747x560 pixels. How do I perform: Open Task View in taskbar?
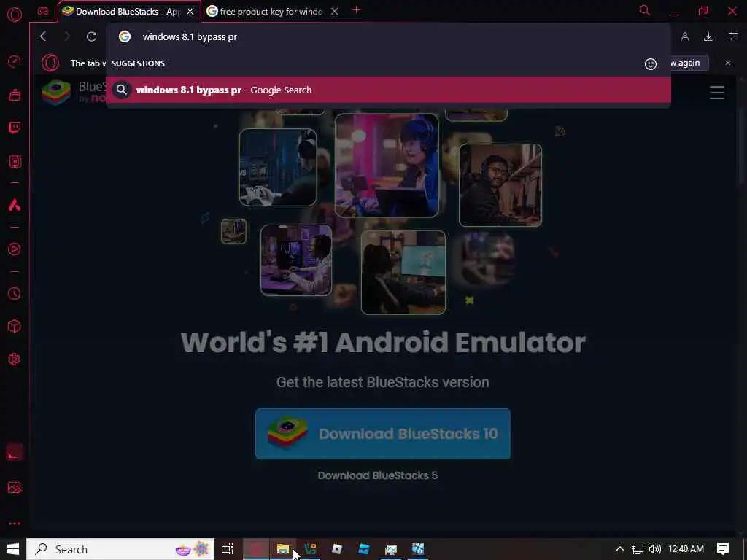[228, 549]
